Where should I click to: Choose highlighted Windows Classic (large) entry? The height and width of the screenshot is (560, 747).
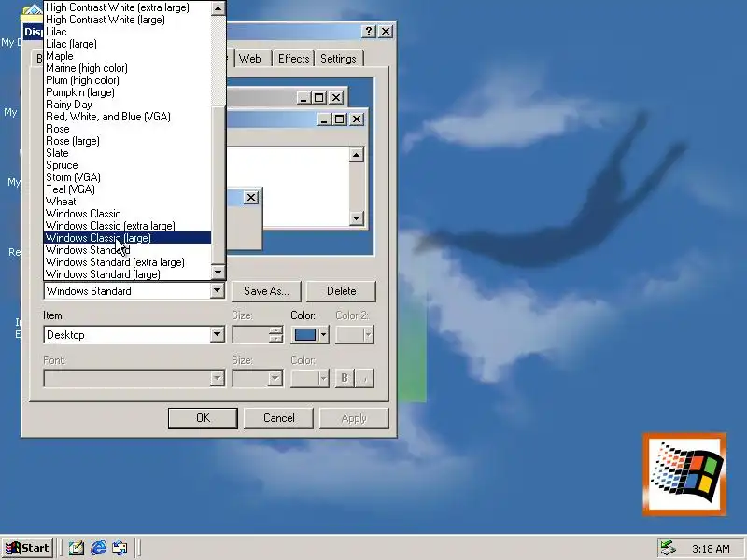coord(127,238)
